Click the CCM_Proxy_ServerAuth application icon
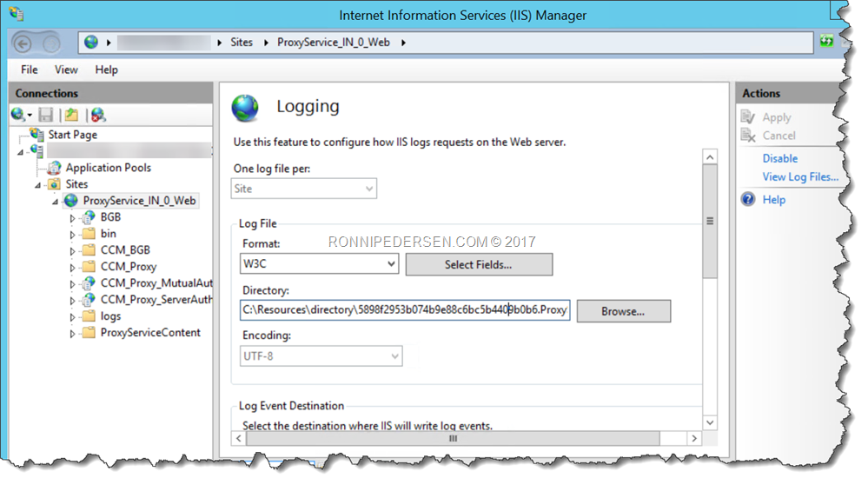The width and height of the screenshot is (868, 485). 88,300
